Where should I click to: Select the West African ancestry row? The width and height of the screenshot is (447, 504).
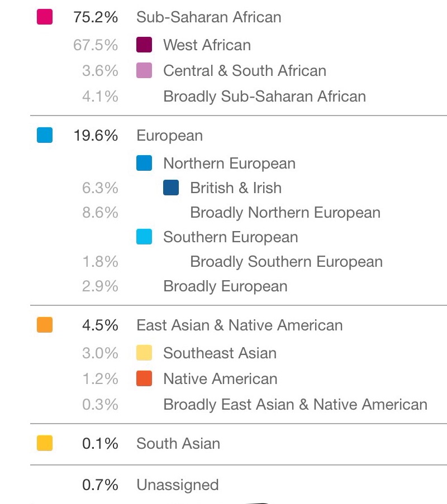(x=207, y=45)
